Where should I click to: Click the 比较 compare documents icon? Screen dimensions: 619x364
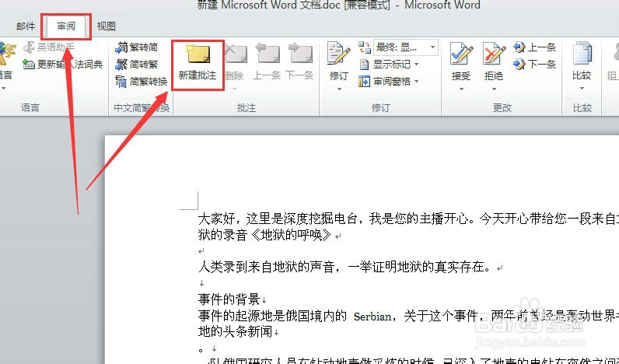pyautogui.click(x=582, y=54)
